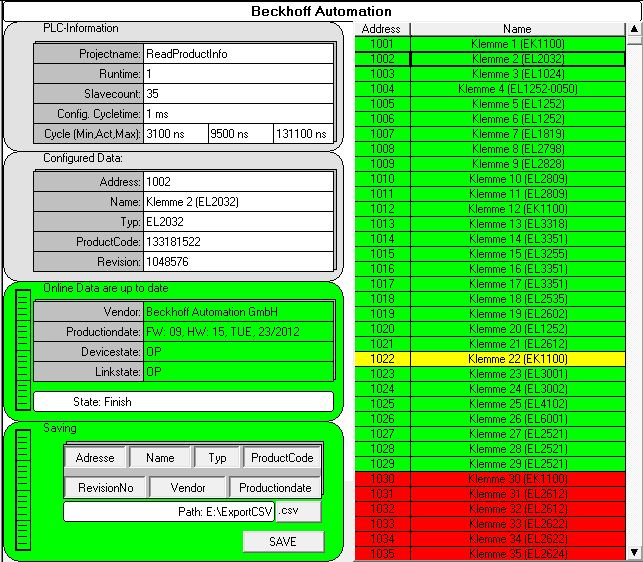Viewport: 643px width, 562px height.
Task: Toggle the Adresse export column button
Action: click(x=95, y=457)
